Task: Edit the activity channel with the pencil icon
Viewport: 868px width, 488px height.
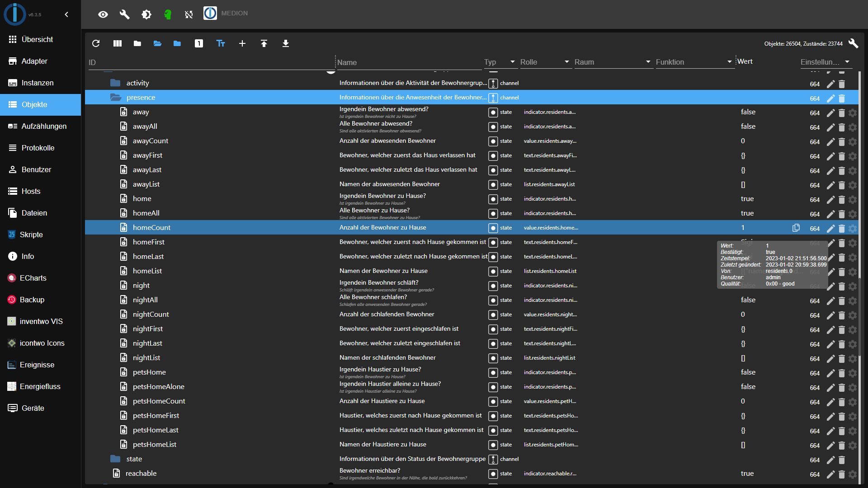Action: point(830,84)
